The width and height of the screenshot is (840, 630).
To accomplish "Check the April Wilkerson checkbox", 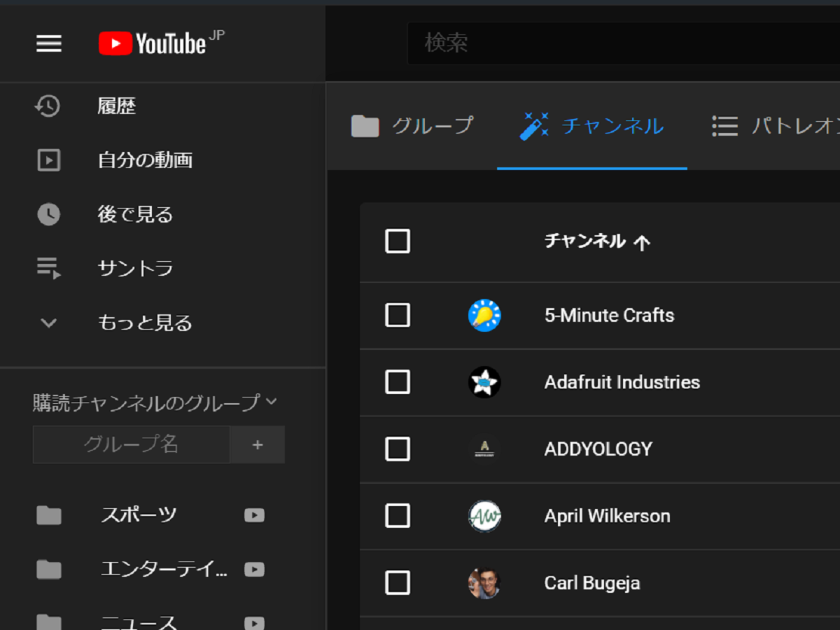I will tap(398, 516).
